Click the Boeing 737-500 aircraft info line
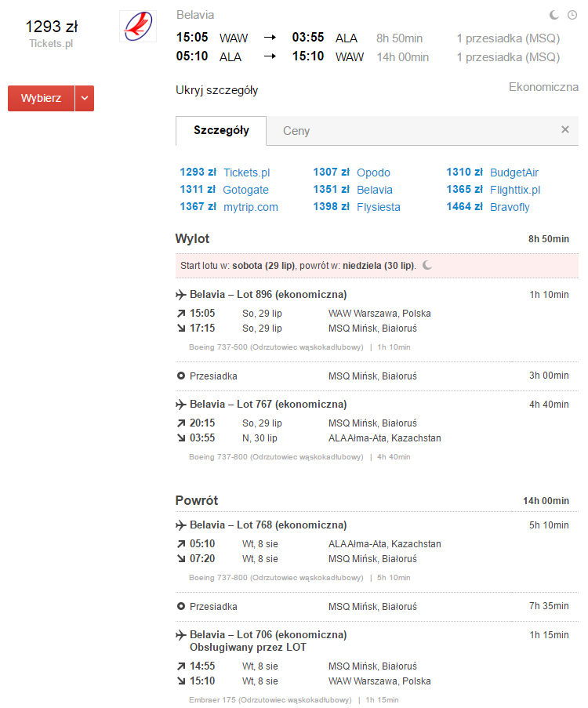This screenshot has width=588, height=708. coord(299,347)
